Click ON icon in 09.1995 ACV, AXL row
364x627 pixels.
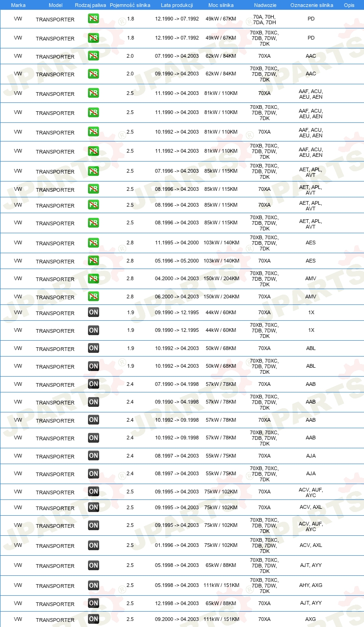tap(94, 507)
